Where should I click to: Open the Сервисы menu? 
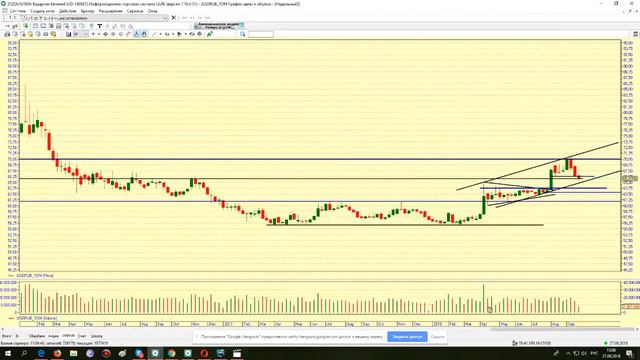(135, 11)
